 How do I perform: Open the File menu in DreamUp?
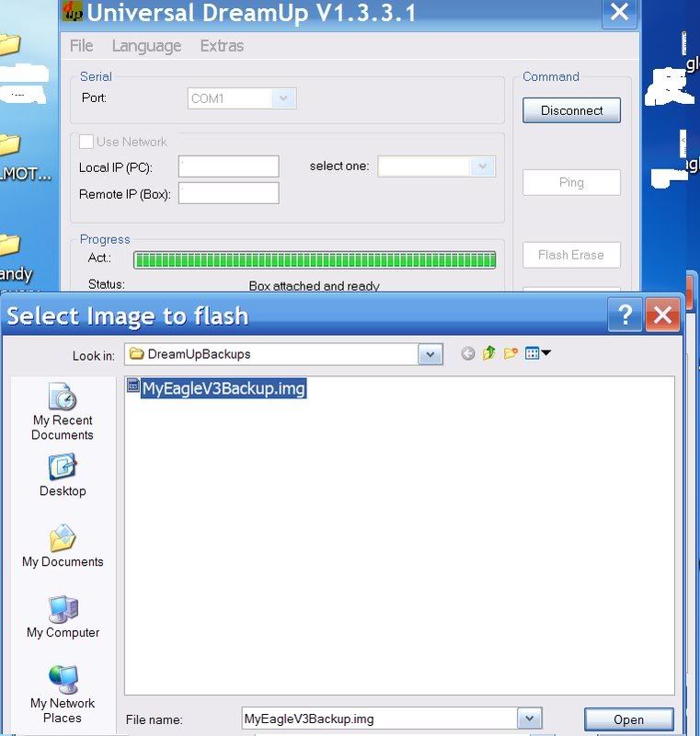81,46
